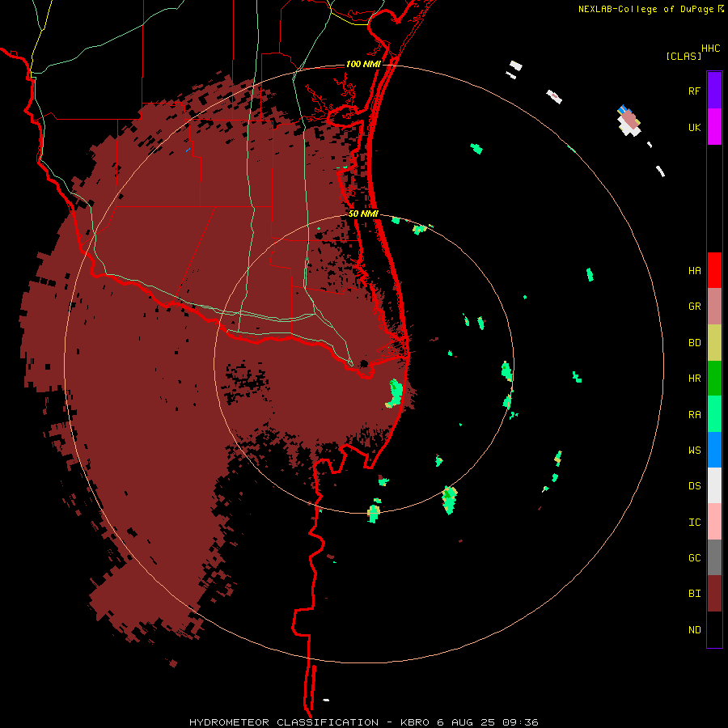Click the "HR" legend label
Image resolution: width=728 pixels, height=728 pixels.
click(x=694, y=379)
